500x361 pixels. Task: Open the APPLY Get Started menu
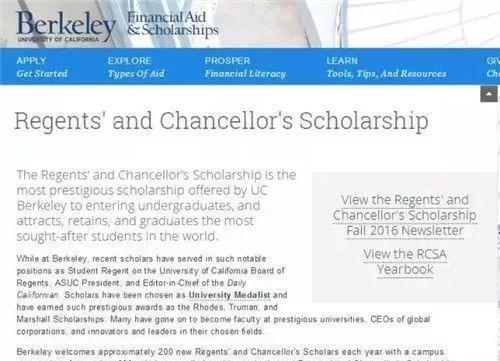[42, 67]
